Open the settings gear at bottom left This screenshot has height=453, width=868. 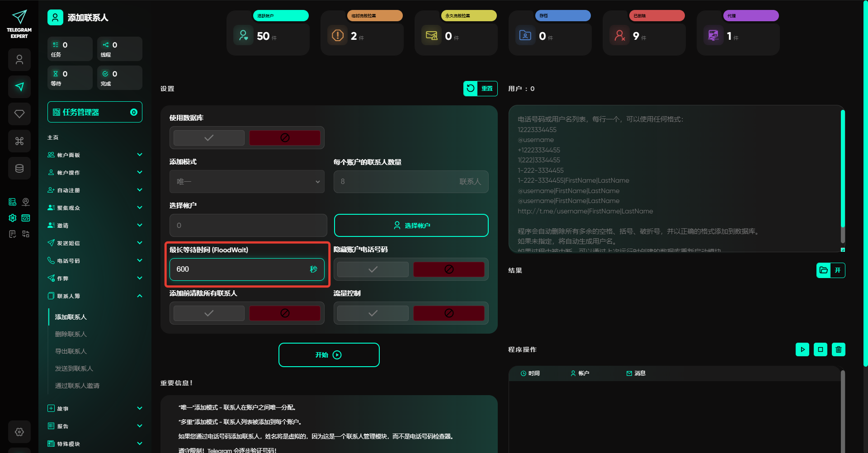19,432
